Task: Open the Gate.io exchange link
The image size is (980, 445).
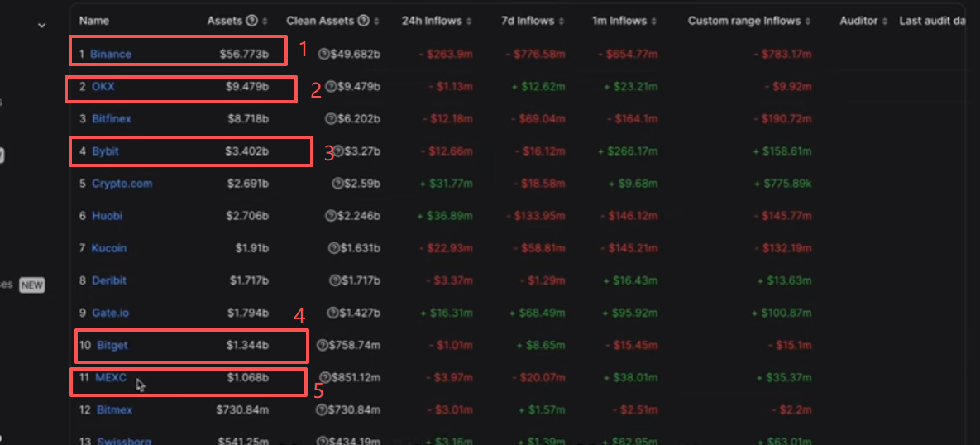Action: pyautogui.click(x=110, y=313)
